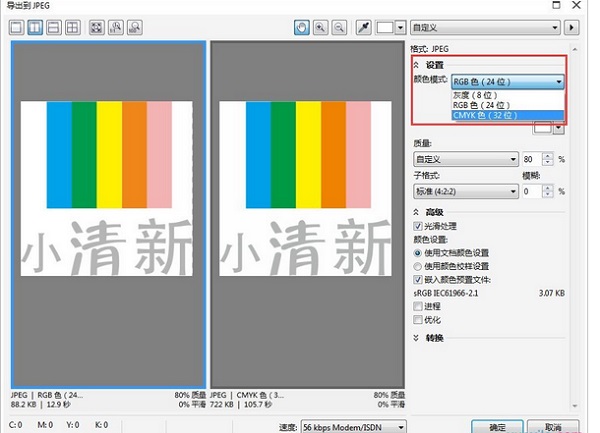600x433 pixels.
Task: Select the four previews layout
Action: click(71, 27)
